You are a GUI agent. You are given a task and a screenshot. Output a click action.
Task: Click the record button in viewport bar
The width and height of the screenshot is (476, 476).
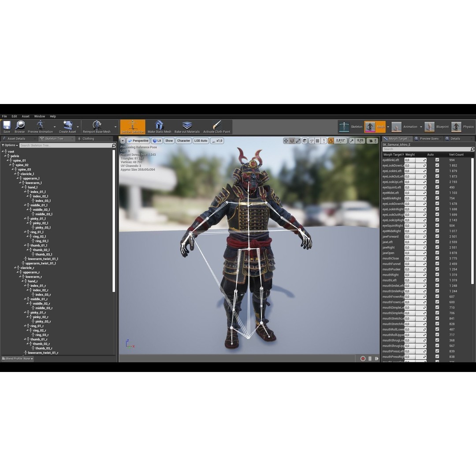(x=363, y=358)
